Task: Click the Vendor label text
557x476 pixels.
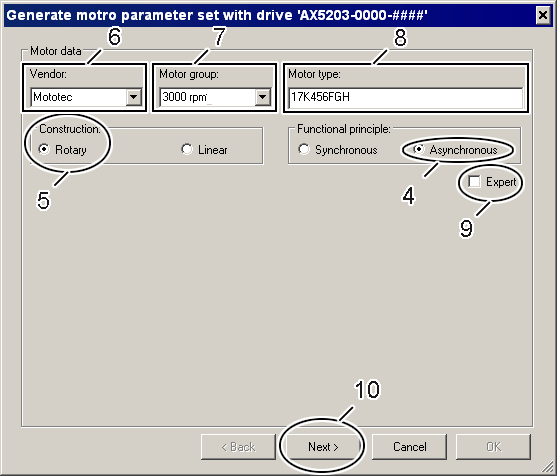Action: pos(48,74)
